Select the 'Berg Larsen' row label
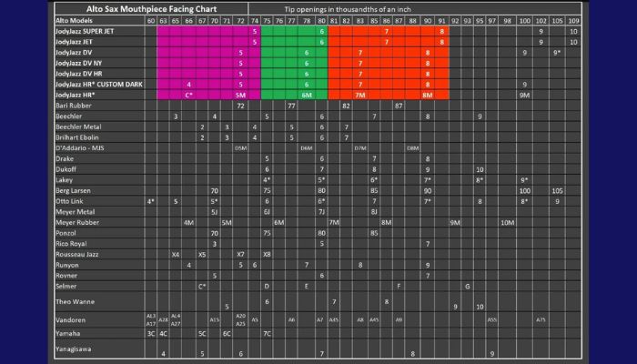 [73, 190]
